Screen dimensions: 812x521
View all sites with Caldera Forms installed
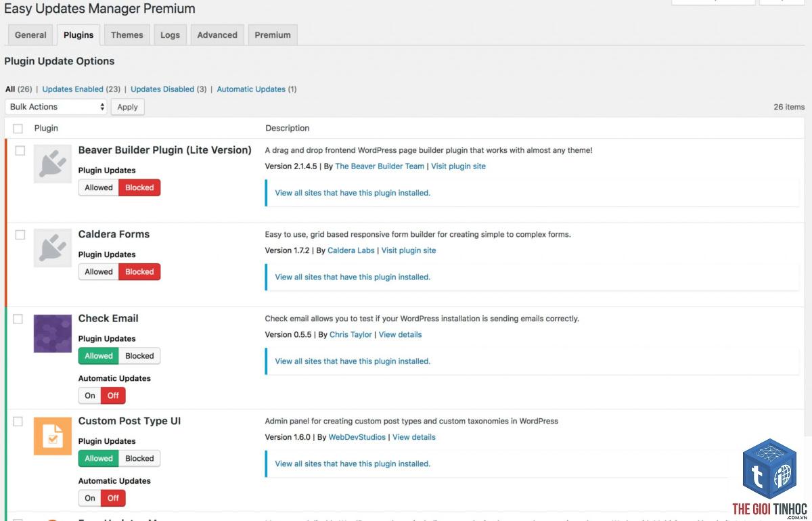pos(353,277)
